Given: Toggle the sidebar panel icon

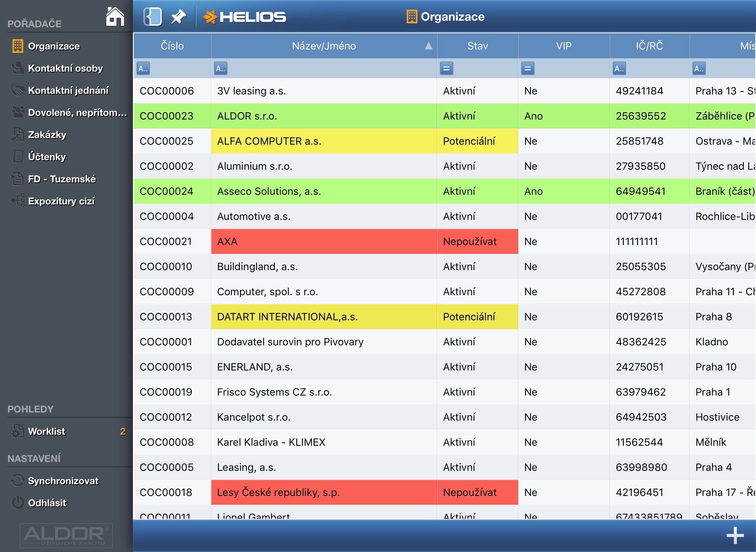Looking at the screenshot, I should coord(152,17).
